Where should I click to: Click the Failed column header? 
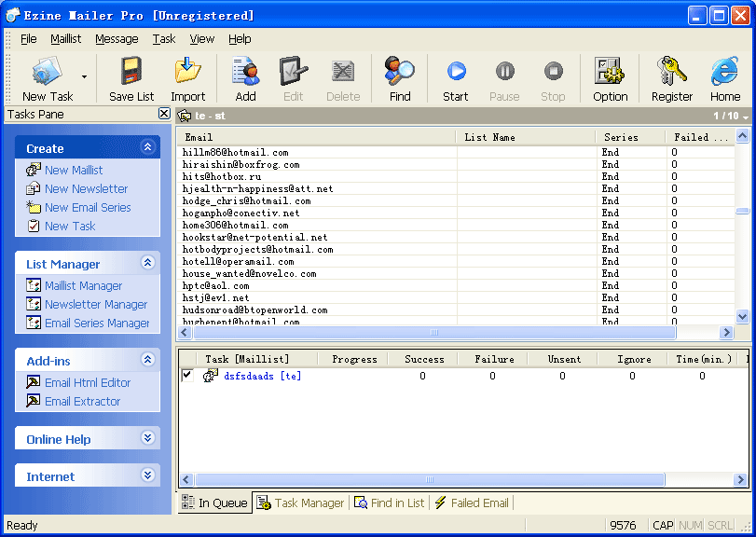(x=700, y=137)
